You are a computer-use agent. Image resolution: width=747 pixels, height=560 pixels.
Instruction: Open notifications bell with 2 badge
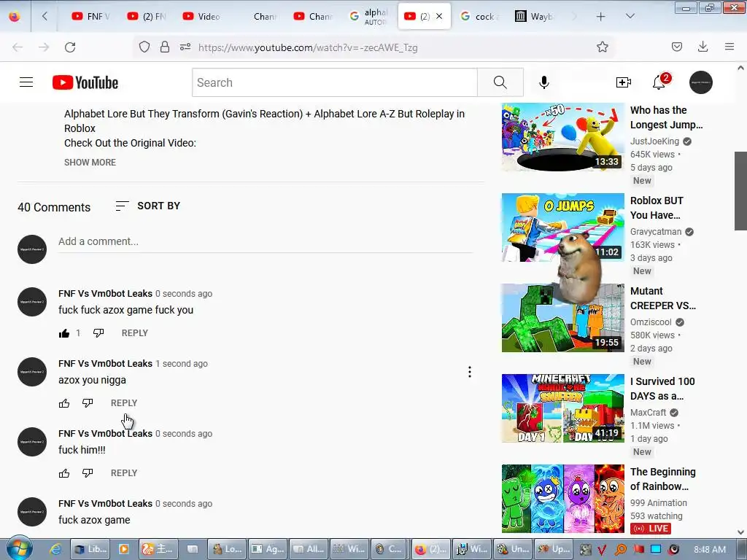(659, 82)
